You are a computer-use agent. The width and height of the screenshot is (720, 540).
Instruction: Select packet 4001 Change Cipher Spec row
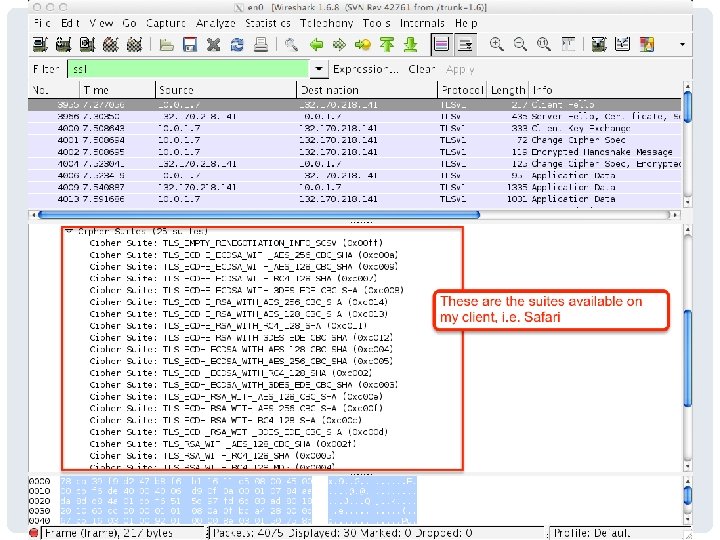355,140
